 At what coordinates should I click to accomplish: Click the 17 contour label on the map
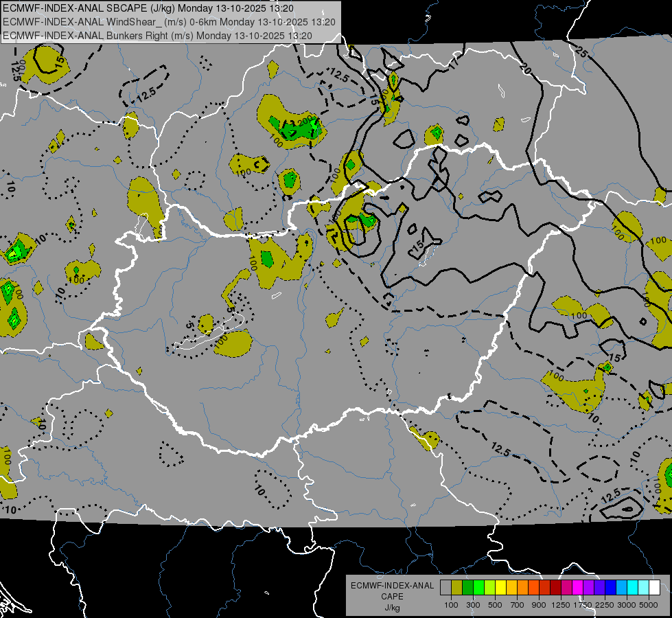tap(454, 62)
